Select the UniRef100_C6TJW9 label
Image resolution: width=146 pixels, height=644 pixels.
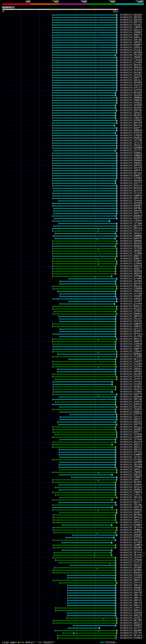point(131,294)
